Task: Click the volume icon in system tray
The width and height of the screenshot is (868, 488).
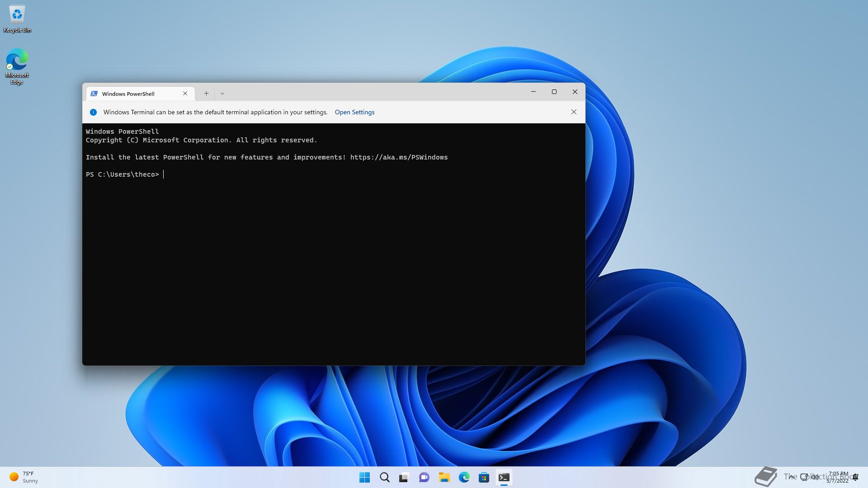Action: click(x=815, y=477)
